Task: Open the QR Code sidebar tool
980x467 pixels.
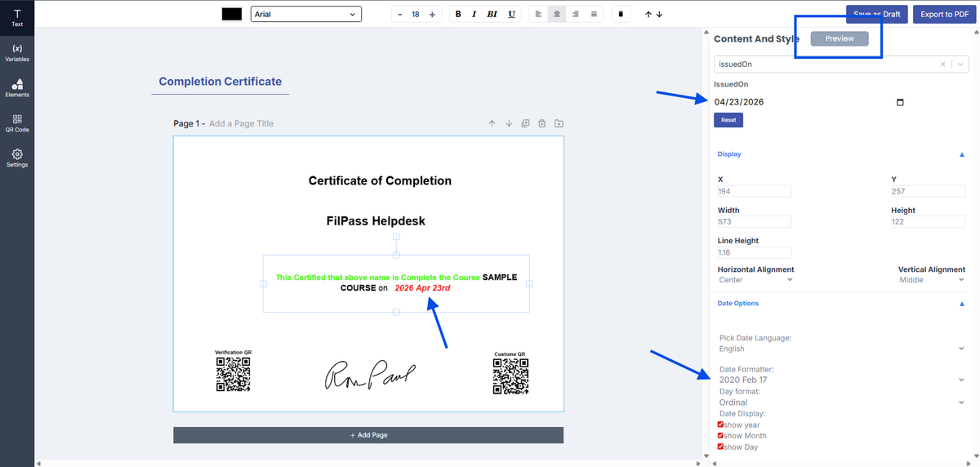Action: tap(17, 123)
